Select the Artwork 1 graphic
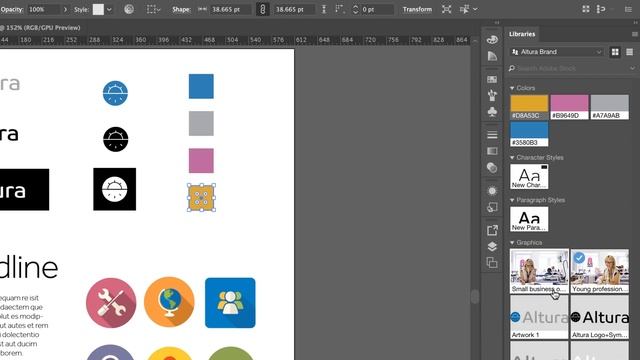 [539, 317]
